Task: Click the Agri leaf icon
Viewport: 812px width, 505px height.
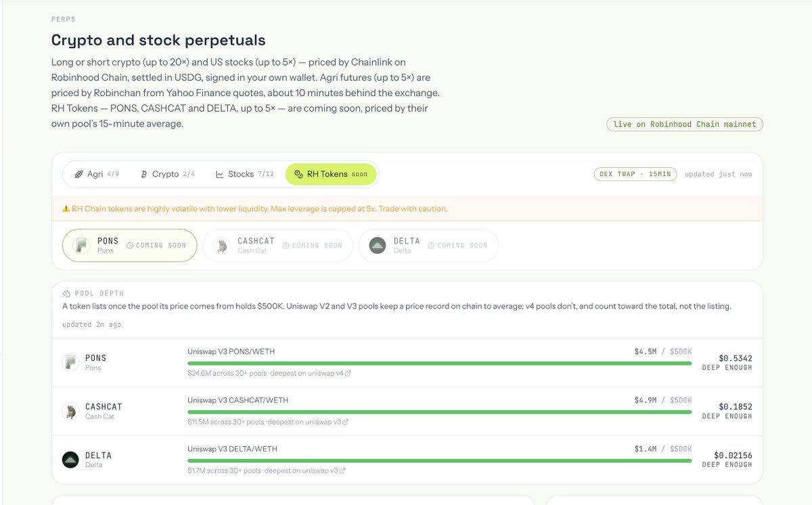Action: click(78, 174)
